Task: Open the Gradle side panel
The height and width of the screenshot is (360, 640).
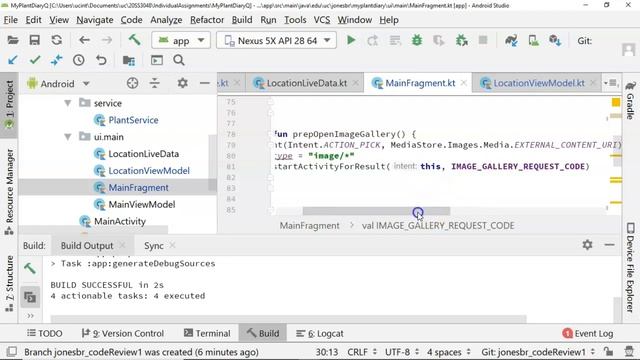Action: click(x=631, y=100)
